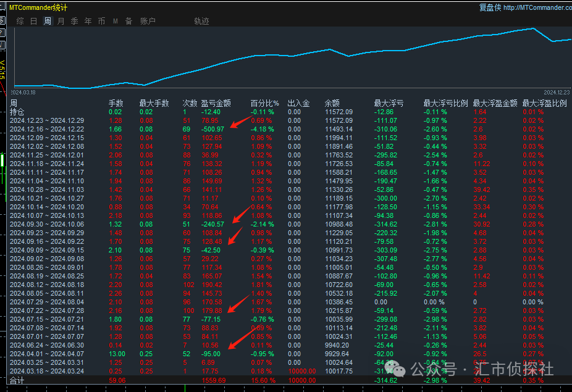Select the week row 2024.12.16 ~ 2024.12.22

(47, 129)
